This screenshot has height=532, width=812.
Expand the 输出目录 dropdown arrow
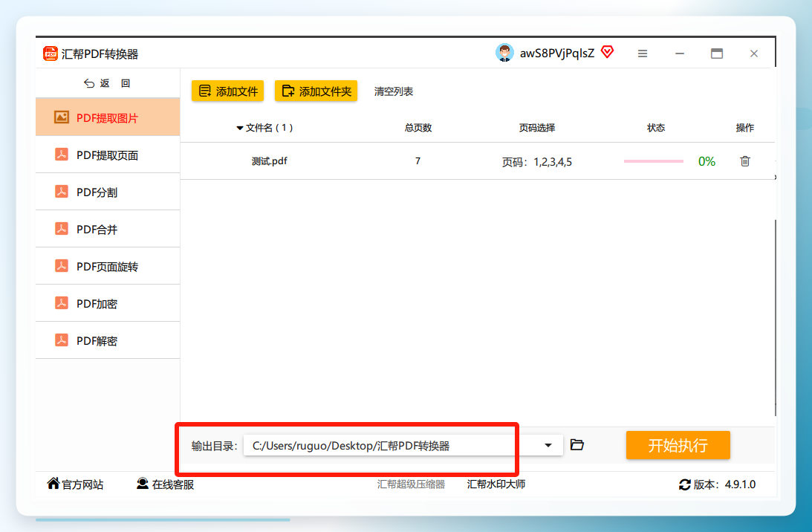[x=548, y=446]
